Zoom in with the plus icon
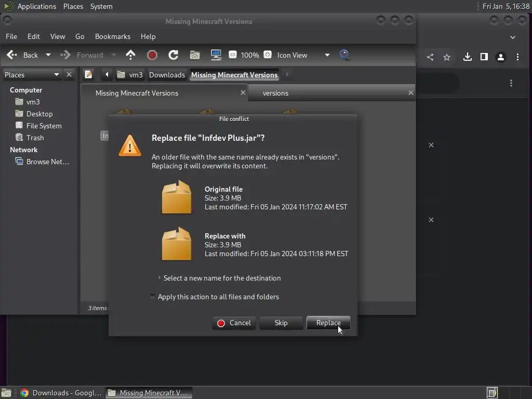Image resolution: width=532 pixels, height=399 pixels. coord(268,55)
